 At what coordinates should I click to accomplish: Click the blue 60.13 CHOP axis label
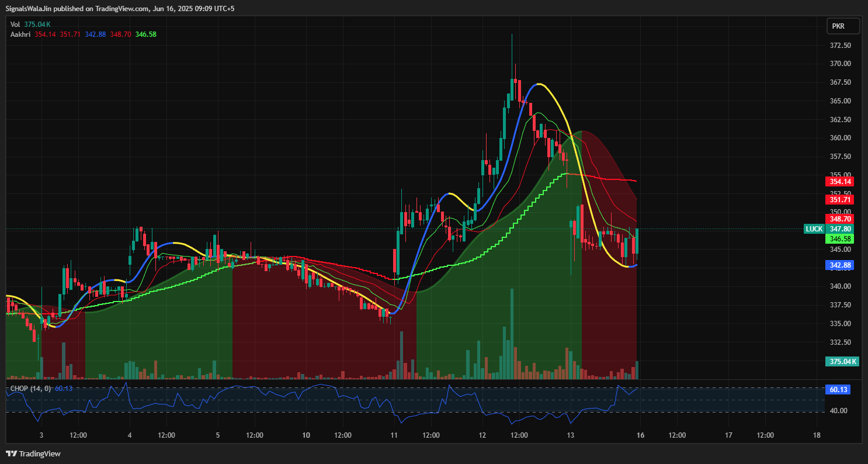point(838,389)
